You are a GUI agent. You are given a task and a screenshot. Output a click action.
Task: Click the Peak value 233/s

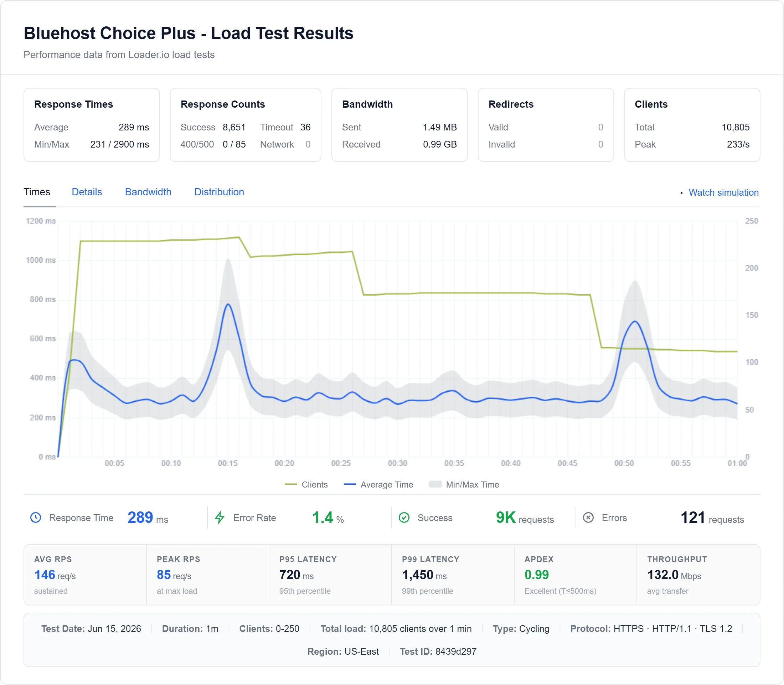click(x=738, y=144)
